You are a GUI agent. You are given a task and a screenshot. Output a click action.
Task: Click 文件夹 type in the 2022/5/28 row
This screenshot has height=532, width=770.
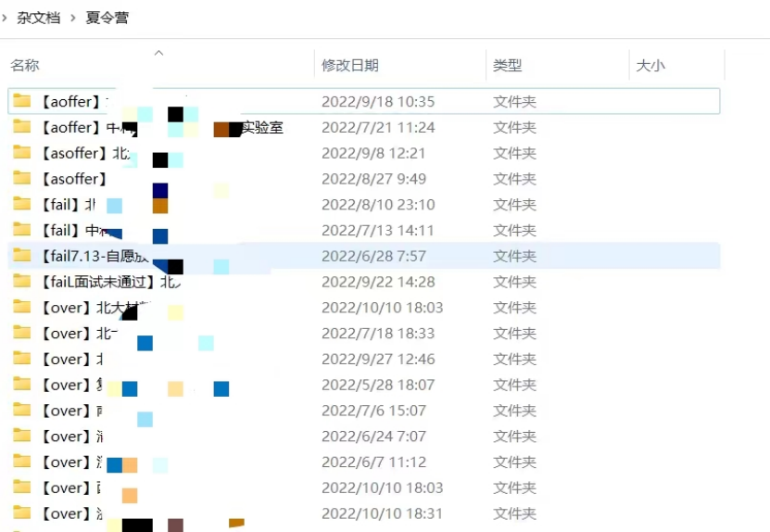514,385
